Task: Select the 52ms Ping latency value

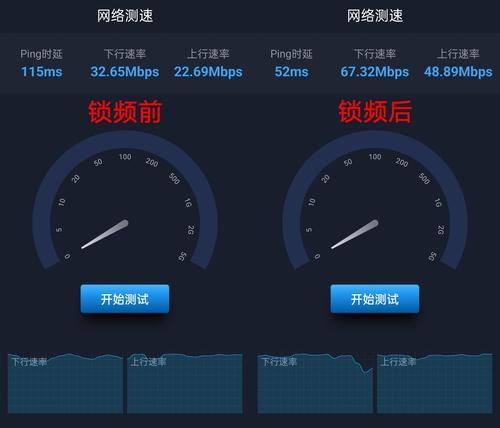Action: click(x=291, y=72)
